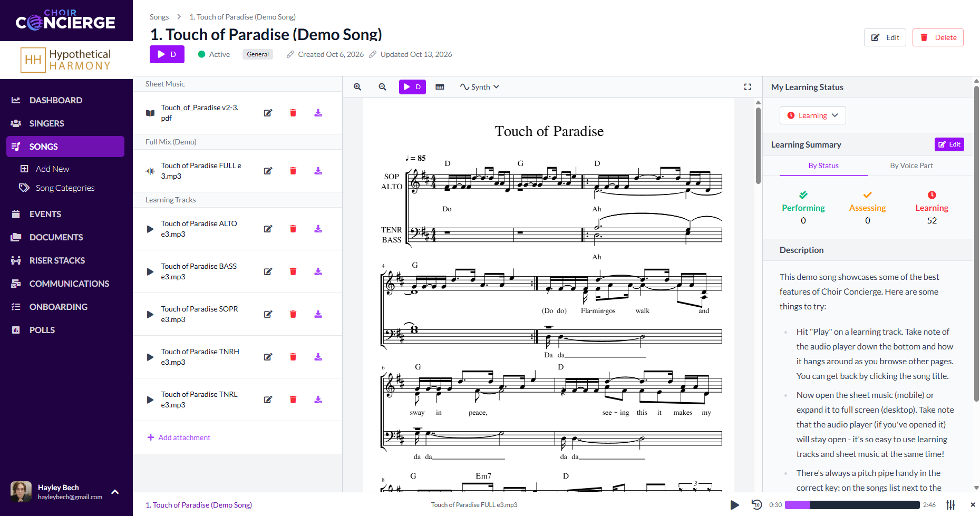
Task: Zoom out of the sheet music
Action: (x=383, y=87)
